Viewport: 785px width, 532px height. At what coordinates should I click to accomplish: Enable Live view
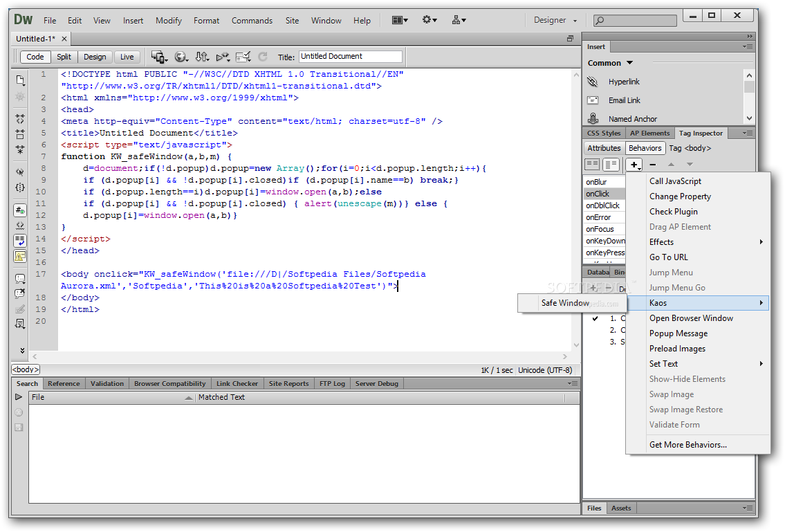[x=127, y=57]
